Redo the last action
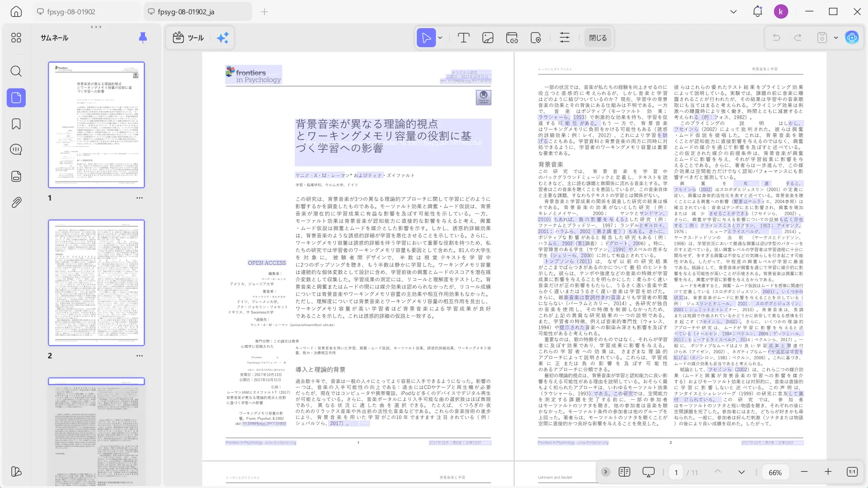Screen dimensions: 868x488 [798, 38]
